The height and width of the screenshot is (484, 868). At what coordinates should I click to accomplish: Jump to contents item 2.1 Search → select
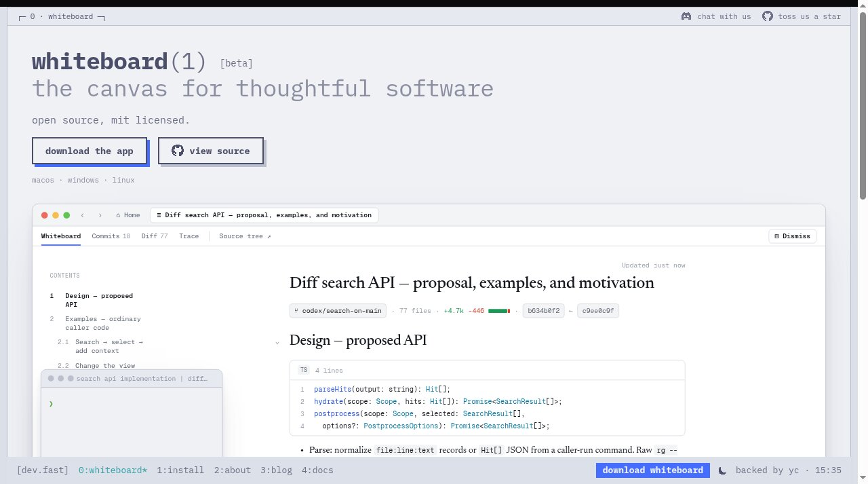[100, 346]
